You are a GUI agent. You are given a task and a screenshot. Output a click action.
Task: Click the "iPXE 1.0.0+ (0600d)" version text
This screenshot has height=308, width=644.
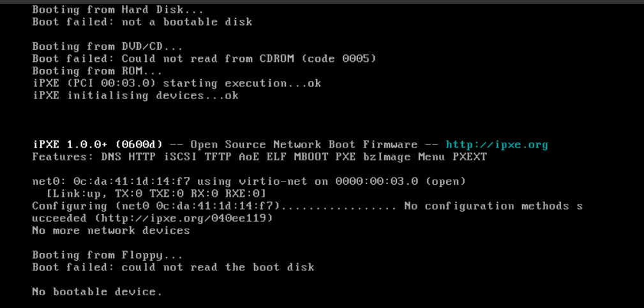98,144
